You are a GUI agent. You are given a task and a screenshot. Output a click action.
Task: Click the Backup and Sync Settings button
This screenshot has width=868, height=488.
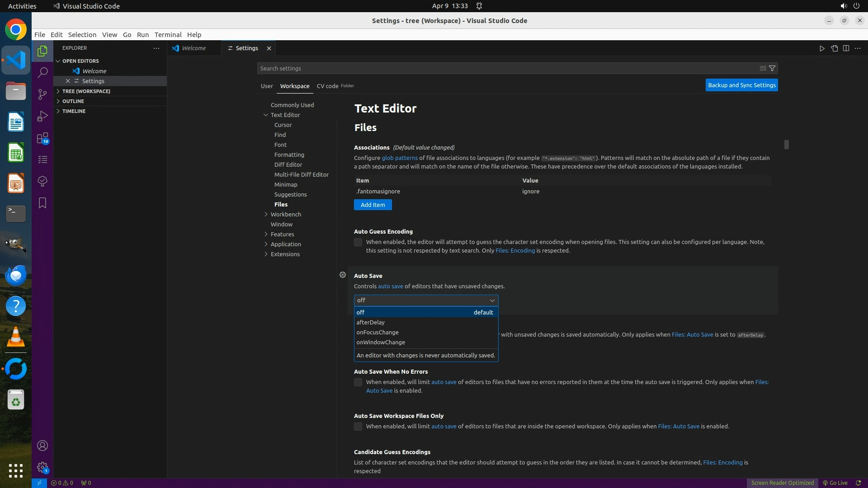(741, 85)
